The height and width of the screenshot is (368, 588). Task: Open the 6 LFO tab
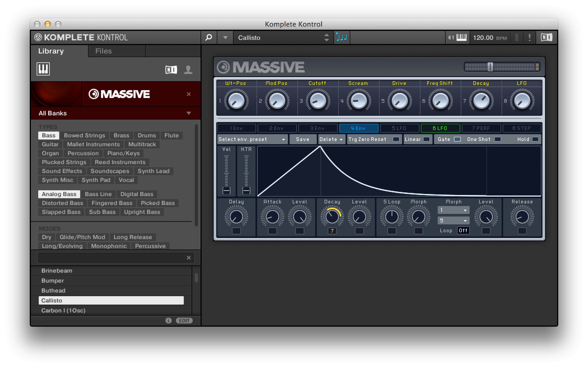440,128
